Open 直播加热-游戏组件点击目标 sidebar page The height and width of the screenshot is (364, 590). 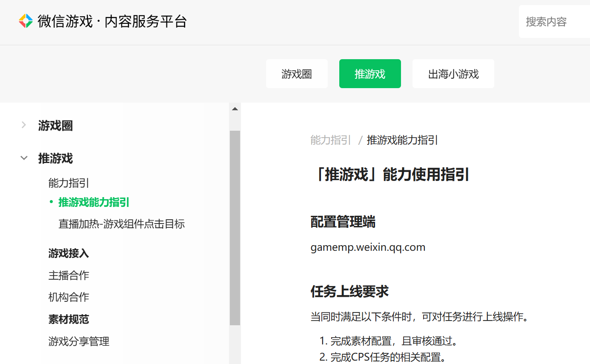(121, 224)
